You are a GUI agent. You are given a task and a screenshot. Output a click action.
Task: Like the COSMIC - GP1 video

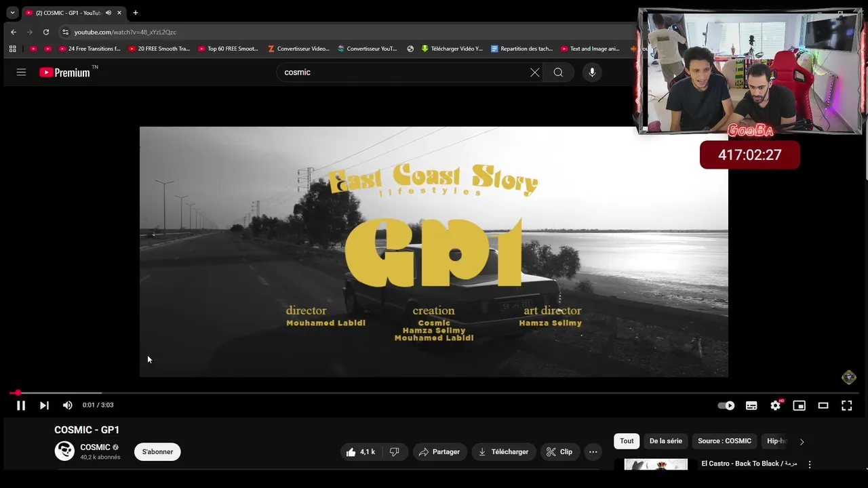tap(361, 452)
